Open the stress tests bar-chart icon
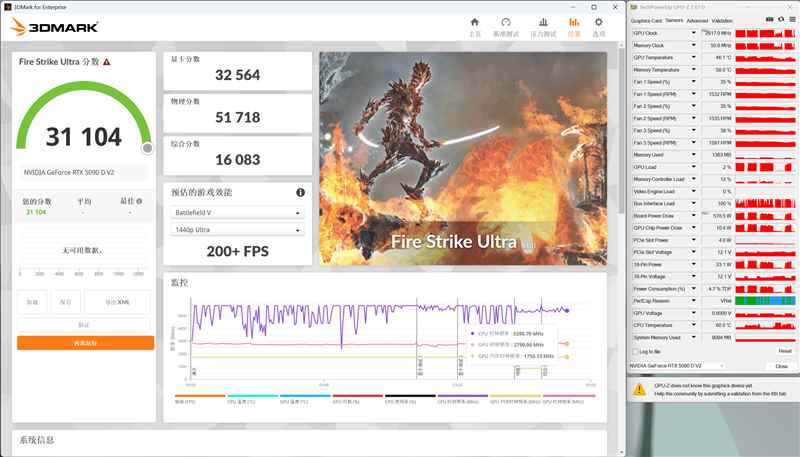The image size is (800, 457). tap(543, 22)
